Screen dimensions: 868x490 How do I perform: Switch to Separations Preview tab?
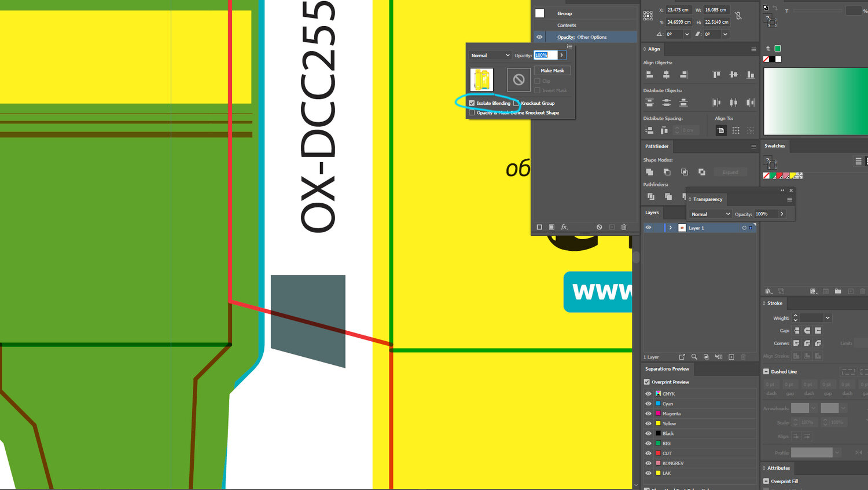click(667, 369)
